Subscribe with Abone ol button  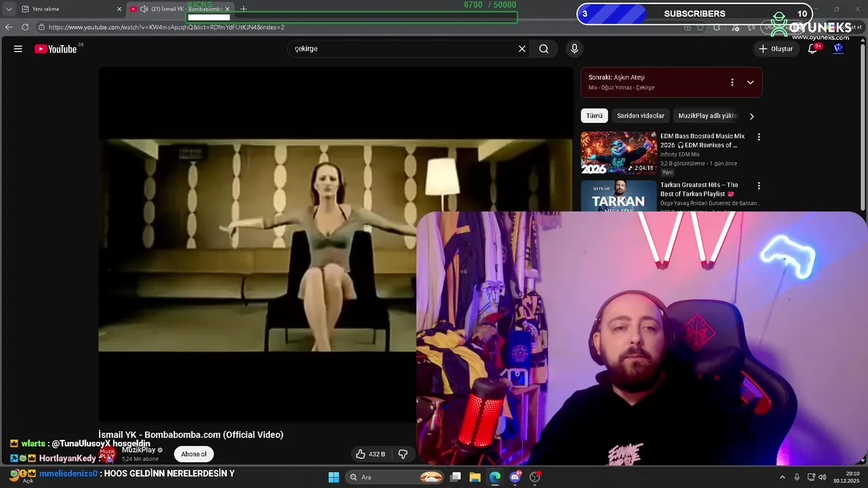tap(194, 454)
